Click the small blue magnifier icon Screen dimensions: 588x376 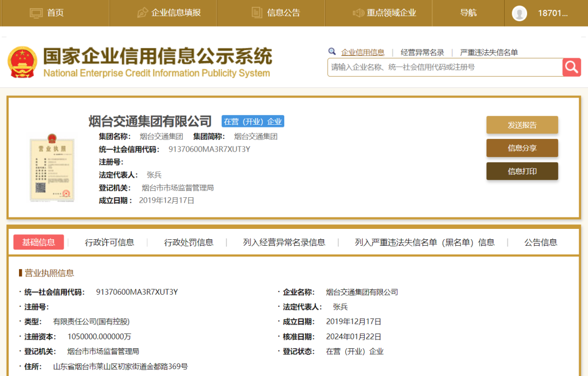[332, 52]
